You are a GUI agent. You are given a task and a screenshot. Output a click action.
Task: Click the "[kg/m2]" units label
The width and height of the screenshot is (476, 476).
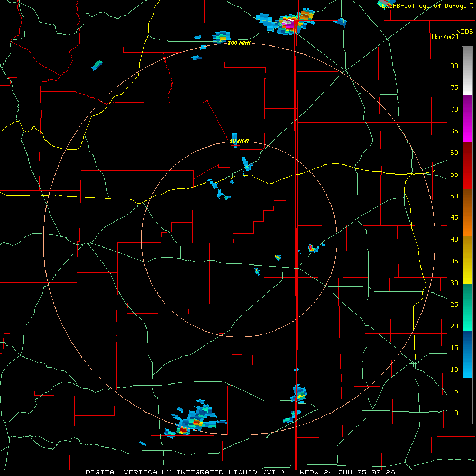tap(445, 37)
